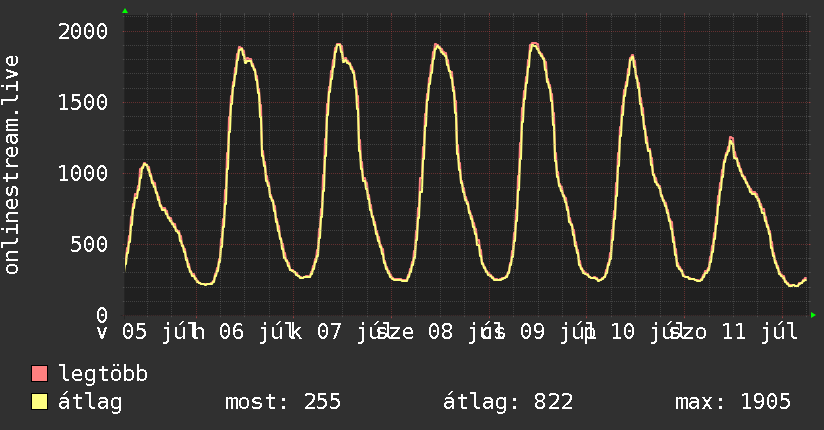
Task: Click the green arrow at x-axis end
Action: point(813,315)
